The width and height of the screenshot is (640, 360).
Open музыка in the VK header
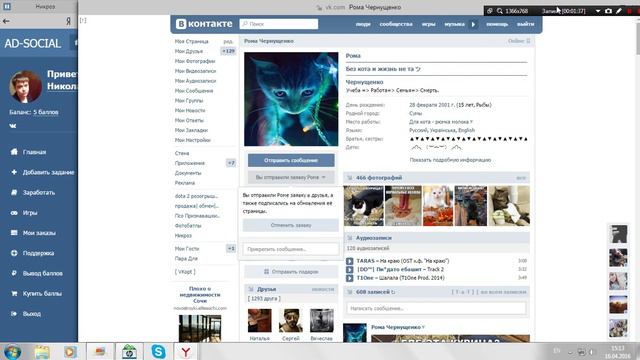pos(454,24)
